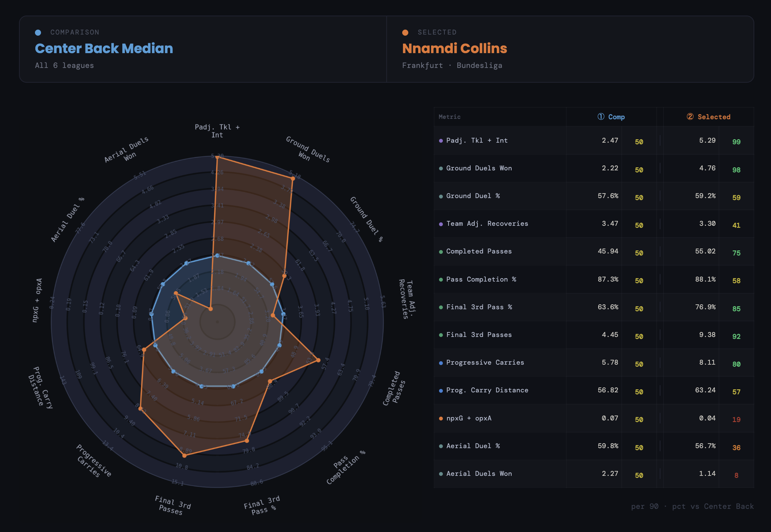Viewport: 771px width, 532px height.
Task: Click the Pass Completion % radar axis label
Action: [345, 467]
